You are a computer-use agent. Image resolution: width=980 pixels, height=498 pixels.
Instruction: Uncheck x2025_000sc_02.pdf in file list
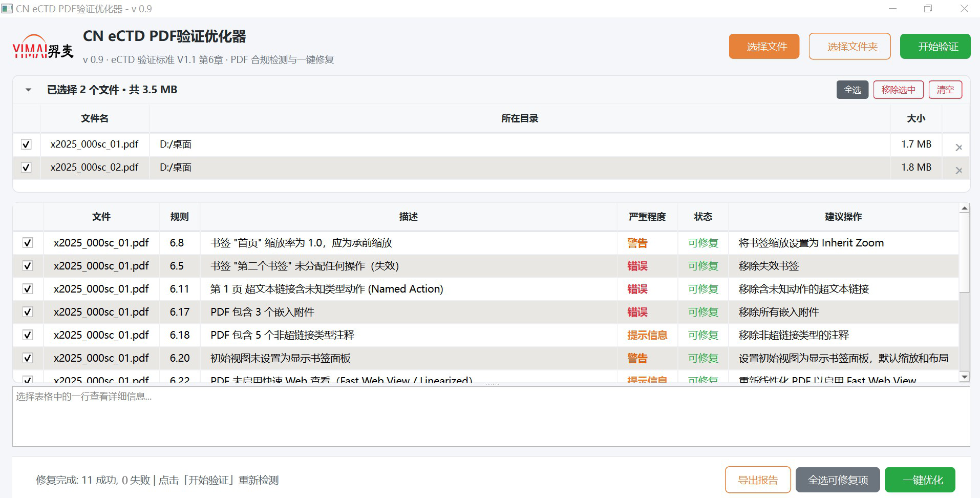click(26, 168)
